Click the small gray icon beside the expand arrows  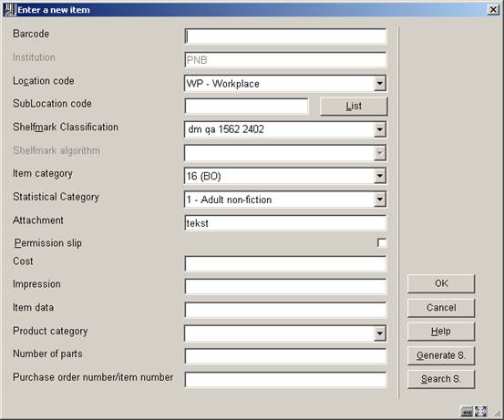467,411
